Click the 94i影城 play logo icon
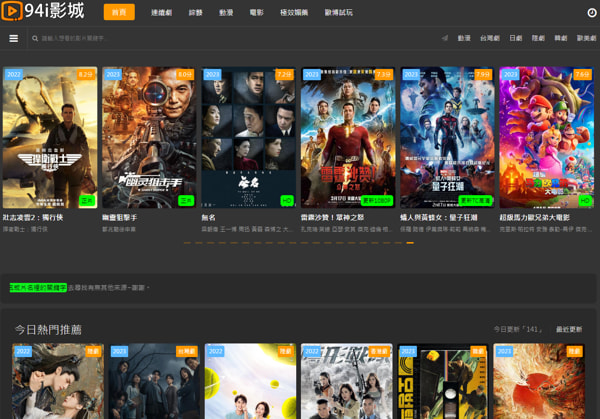The image size is (600, 419). [11, 10]
